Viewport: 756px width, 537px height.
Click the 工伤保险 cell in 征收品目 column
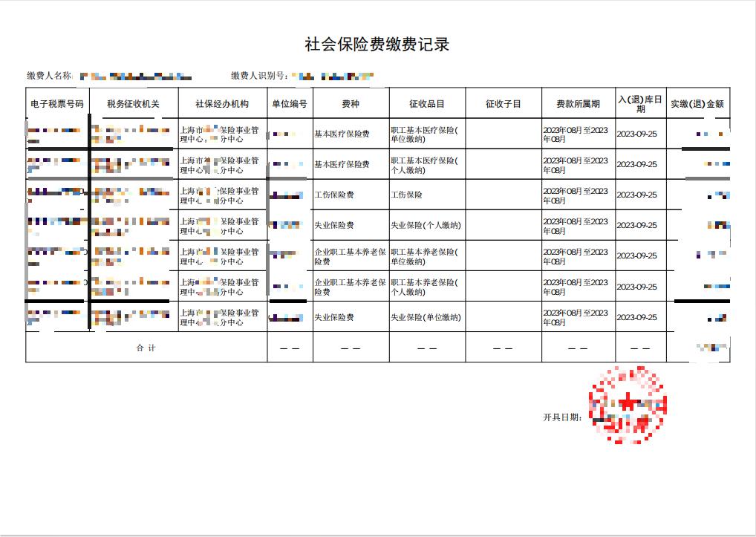click(x=406, y=195)
